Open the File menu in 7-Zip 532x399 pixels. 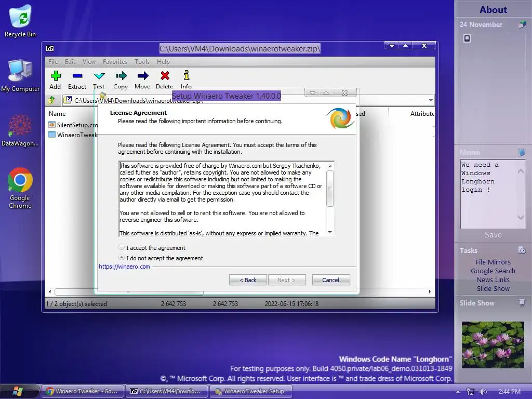coord(53,62)
